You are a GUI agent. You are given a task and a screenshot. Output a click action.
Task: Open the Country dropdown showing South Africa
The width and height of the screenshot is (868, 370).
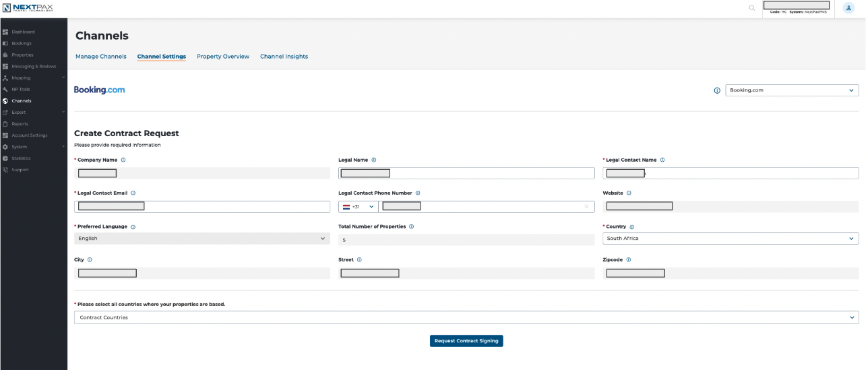click(x=731, y=239)
